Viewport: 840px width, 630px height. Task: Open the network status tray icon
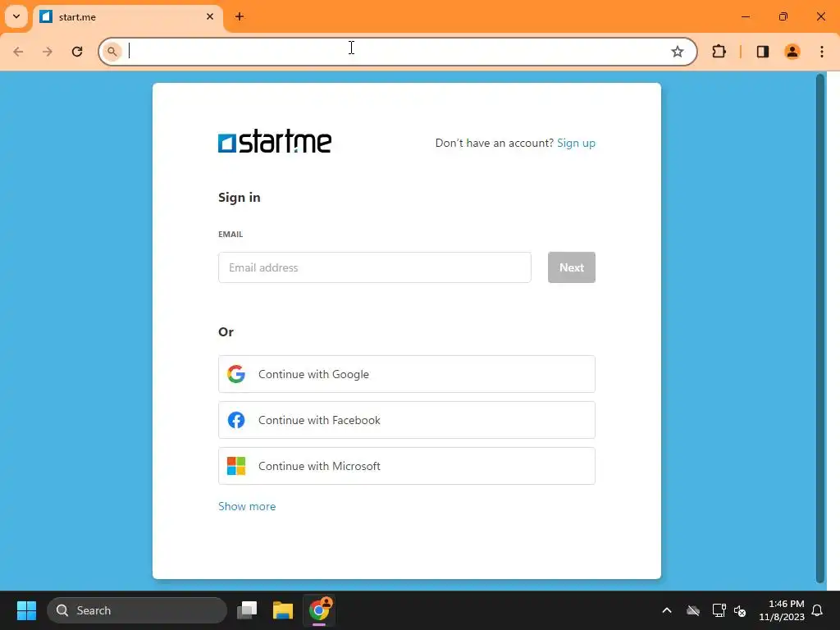(x=719, y=610)
